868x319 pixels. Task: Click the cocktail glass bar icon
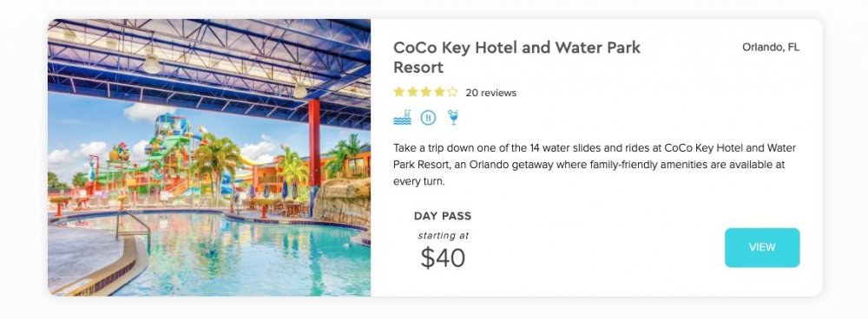(x=453, y=117)
